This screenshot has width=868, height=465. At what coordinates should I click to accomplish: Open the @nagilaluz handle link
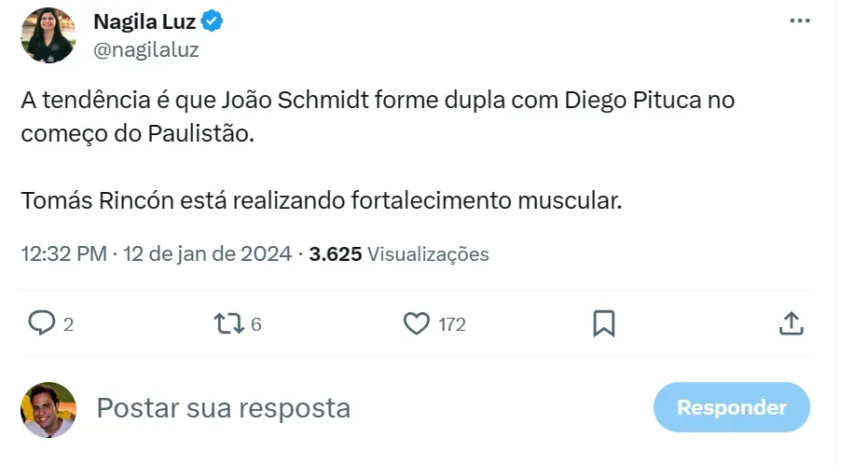[x=146, y=49]
